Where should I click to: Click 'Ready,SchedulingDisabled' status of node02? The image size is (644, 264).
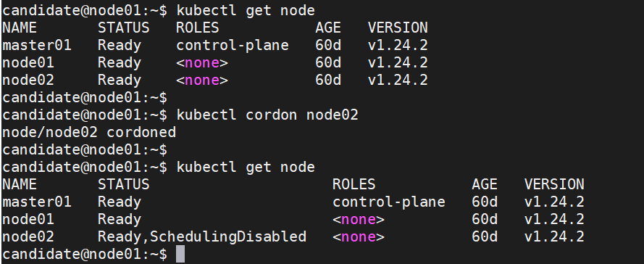[202, 237]
